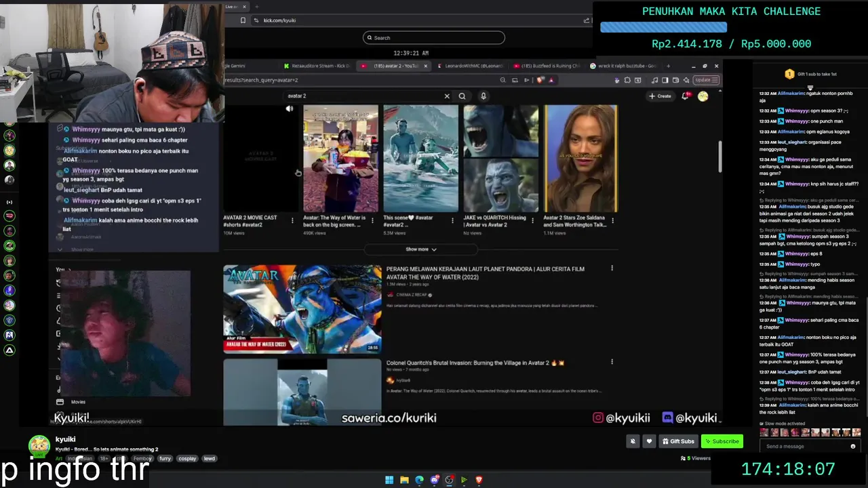Clear the YouTube search text 'avatar 2'
Image resolution: width=868 pixels, height=488 pixels.
click(x=447, y=96)
